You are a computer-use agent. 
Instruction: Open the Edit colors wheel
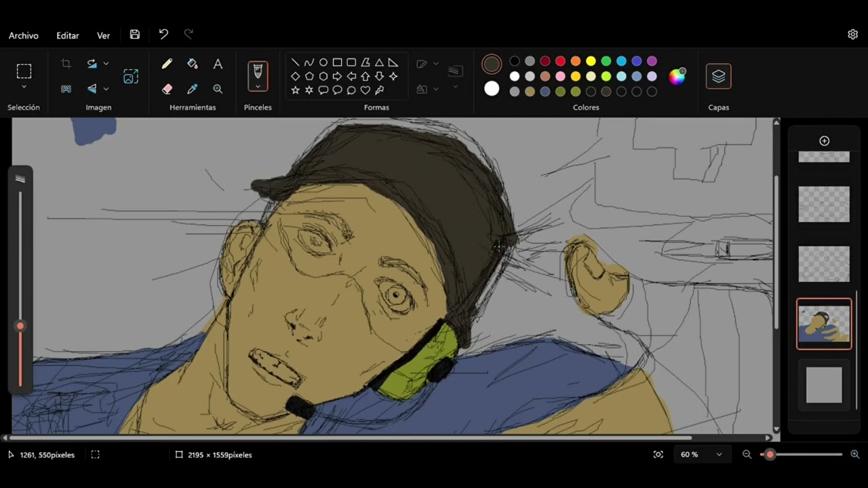click(677, 77)
